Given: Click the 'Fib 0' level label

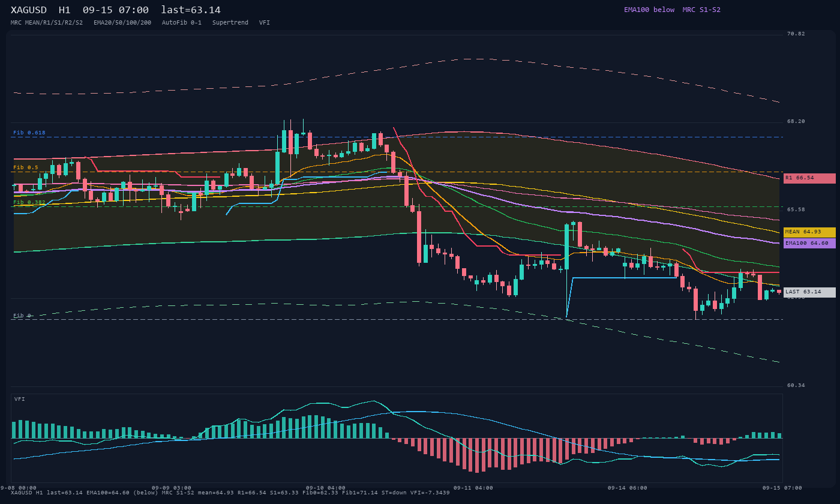Looking at the screenshot, I should point(22,316).
